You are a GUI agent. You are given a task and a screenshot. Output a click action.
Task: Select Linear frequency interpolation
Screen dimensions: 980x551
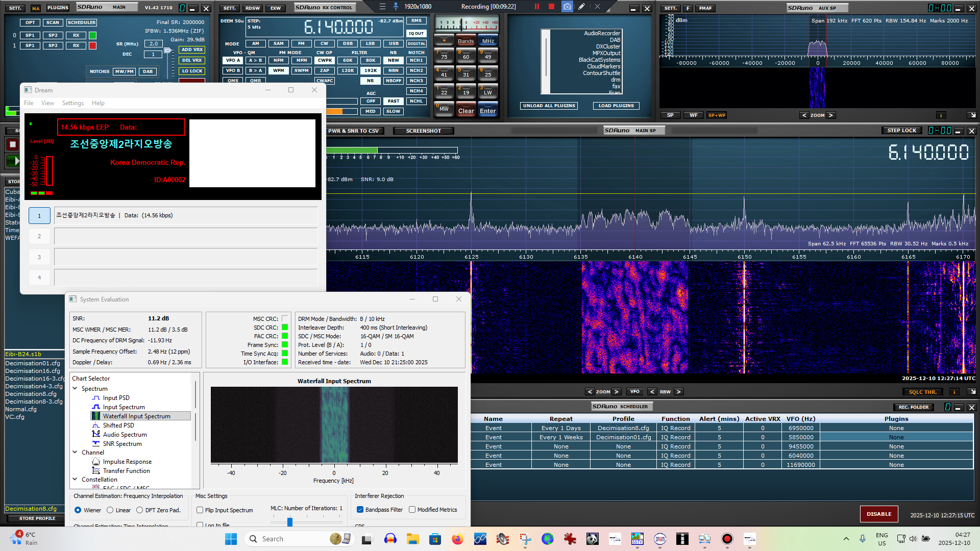[110, 510]
